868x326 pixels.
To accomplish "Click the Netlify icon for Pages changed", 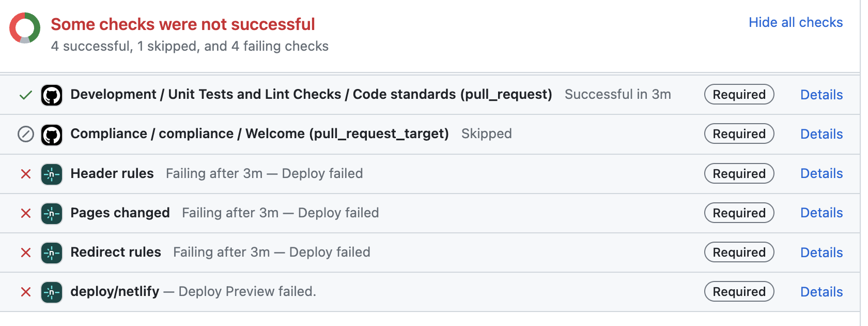I will pos(51,213).
